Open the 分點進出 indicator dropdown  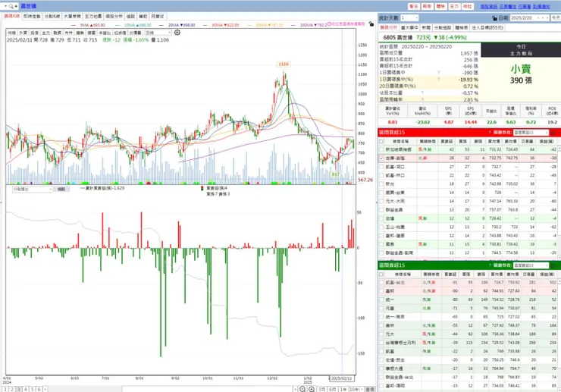(33, 189)
